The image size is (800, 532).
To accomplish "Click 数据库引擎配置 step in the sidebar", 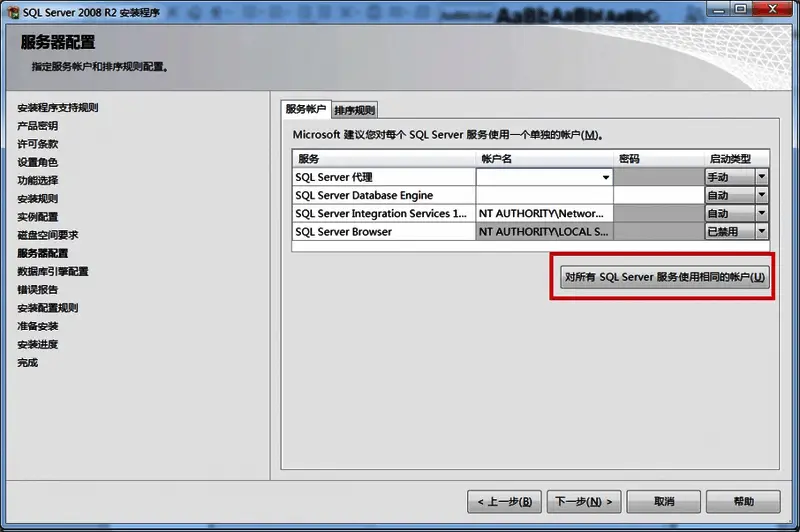I will click(x=53, y=271).
